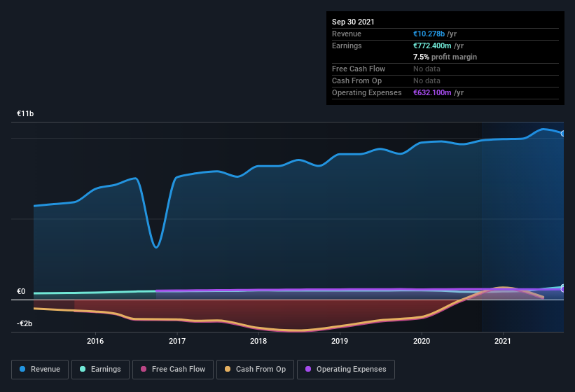Click the €10.278b revenue value

click(x=429, y=34)
